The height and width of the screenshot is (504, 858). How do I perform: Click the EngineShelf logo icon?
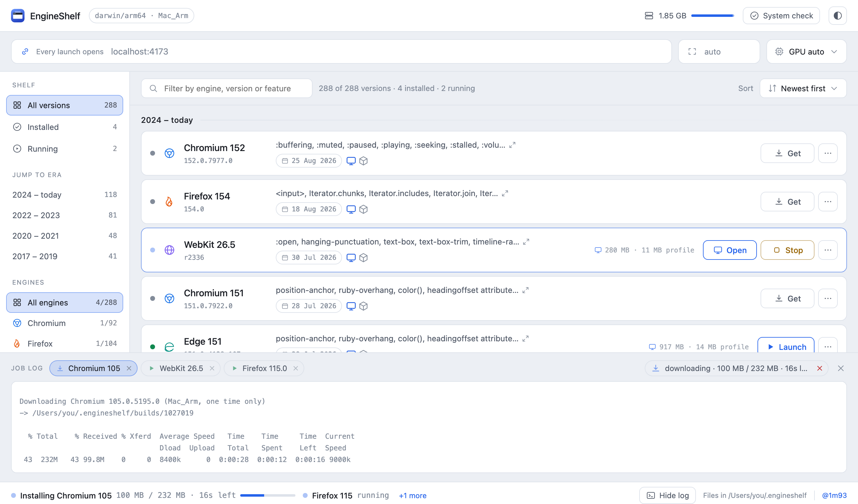[18, 16]
